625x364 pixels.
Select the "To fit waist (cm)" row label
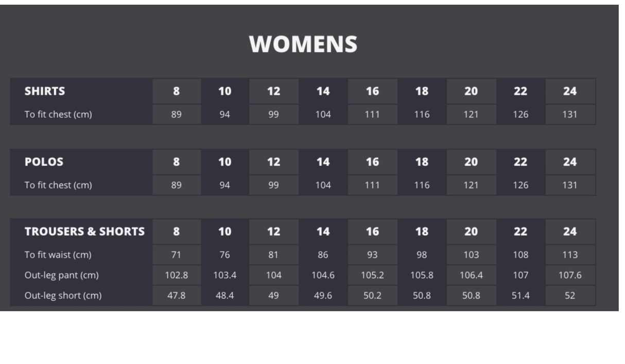coord(58,254)
